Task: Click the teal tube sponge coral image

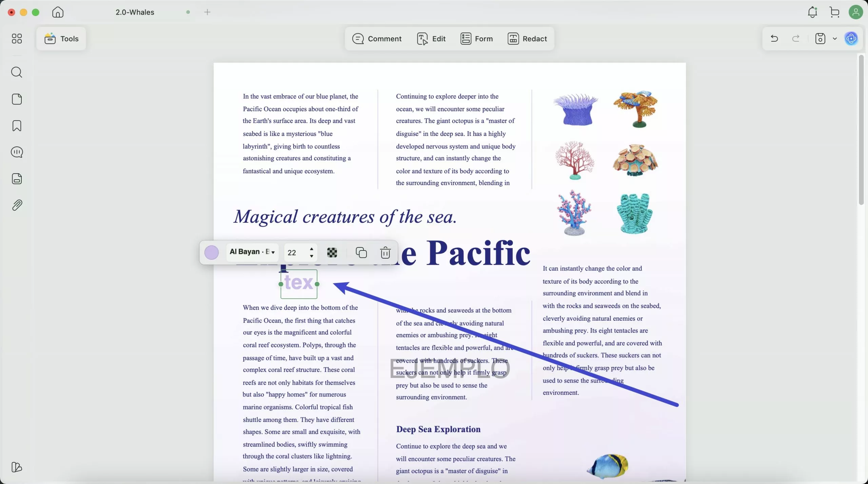Action: coord(635,214)
